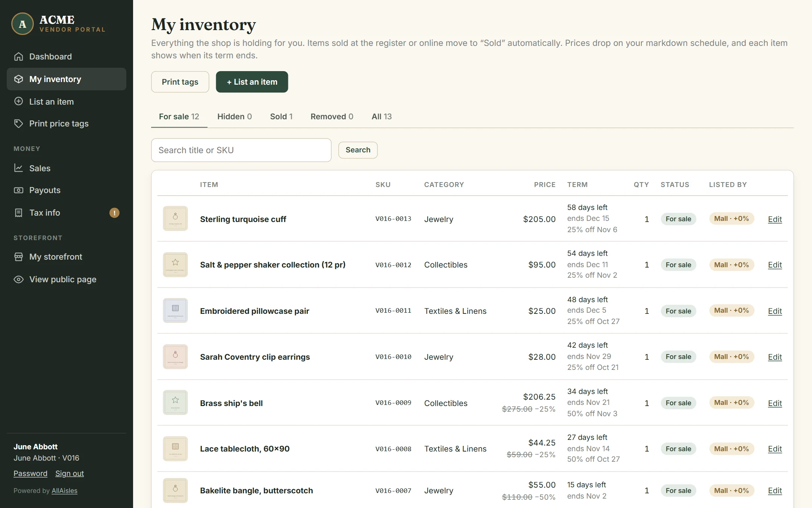Edit the Salt & pepper shaker listing
The height and width of the screenshot is (508, 812).
pos(775,265)
